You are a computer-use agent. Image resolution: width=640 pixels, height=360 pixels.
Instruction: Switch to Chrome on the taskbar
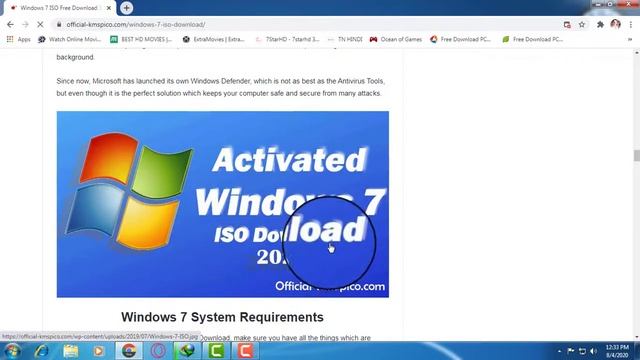[129, 351]
